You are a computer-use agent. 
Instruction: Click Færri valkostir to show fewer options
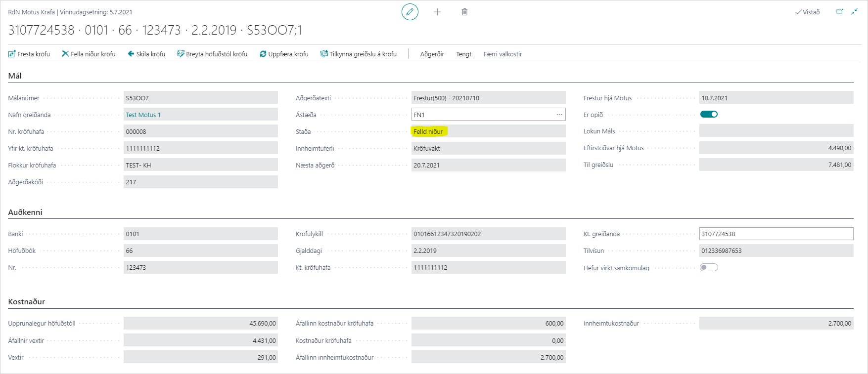click(503, 54)
